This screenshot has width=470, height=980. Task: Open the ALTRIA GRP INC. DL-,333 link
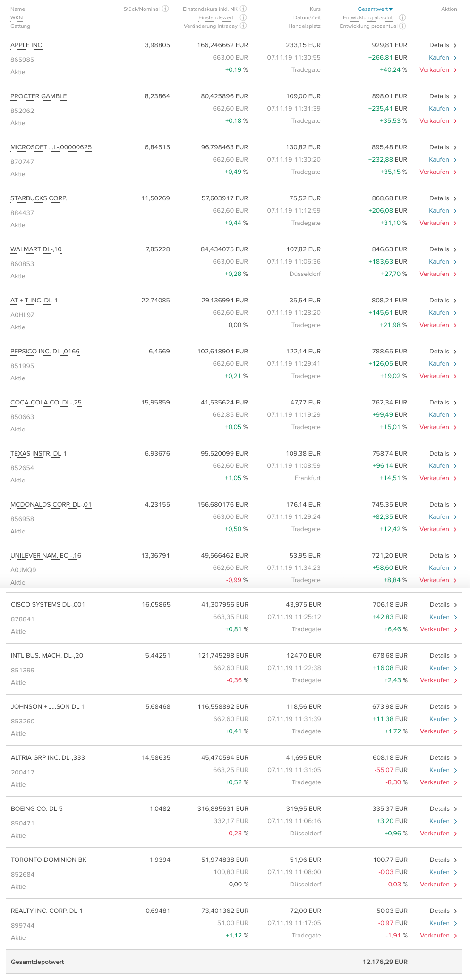(x=48, y=758)
